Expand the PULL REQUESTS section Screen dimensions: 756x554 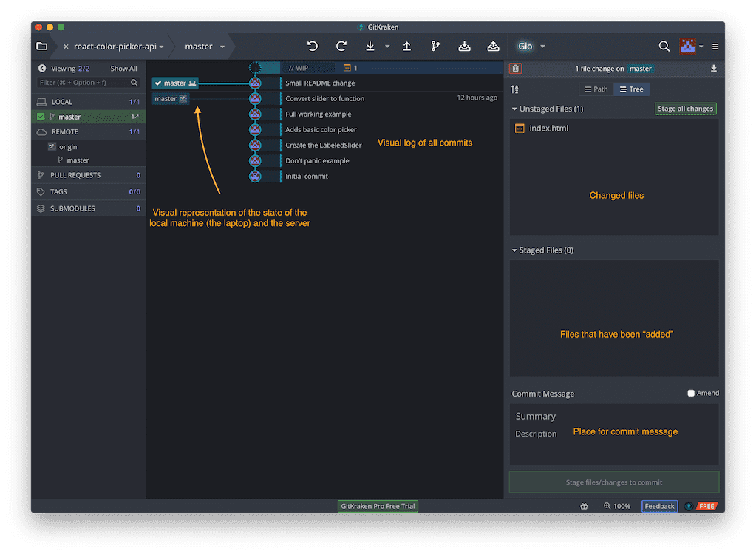(x=88, y=175)
